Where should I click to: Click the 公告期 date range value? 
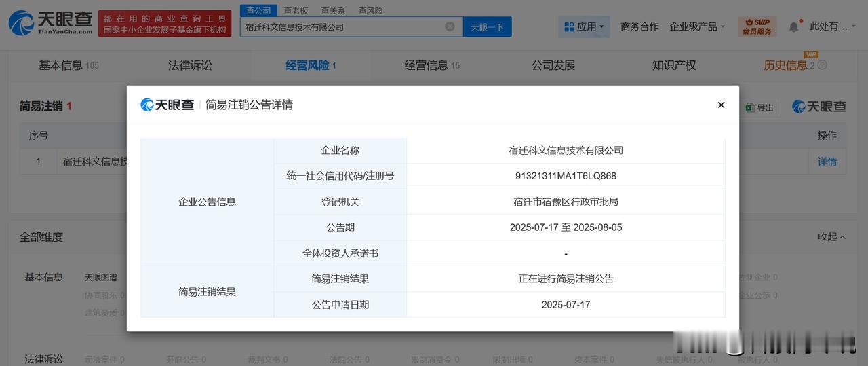566,227
